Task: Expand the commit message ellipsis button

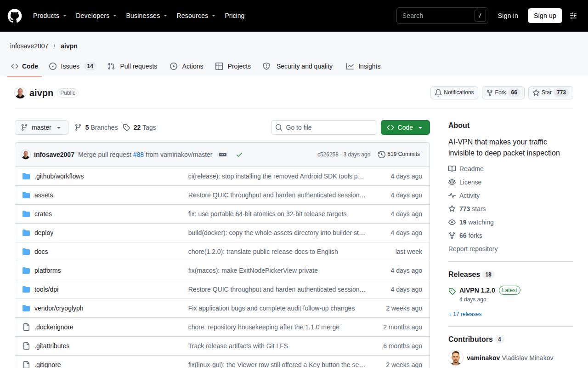Action: 223,155
